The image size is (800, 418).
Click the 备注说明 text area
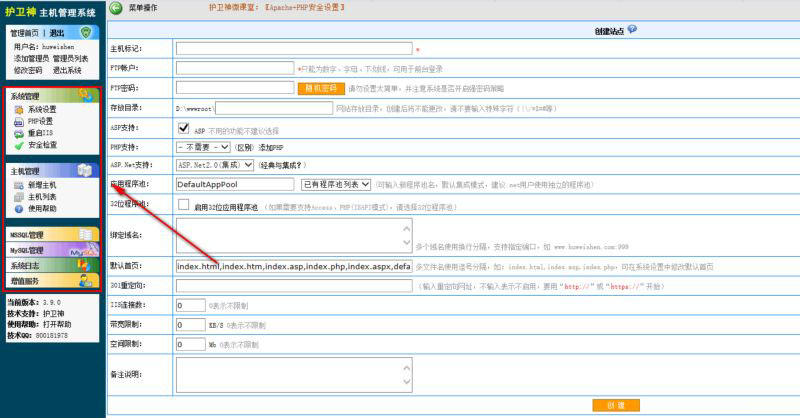(294, 375)
